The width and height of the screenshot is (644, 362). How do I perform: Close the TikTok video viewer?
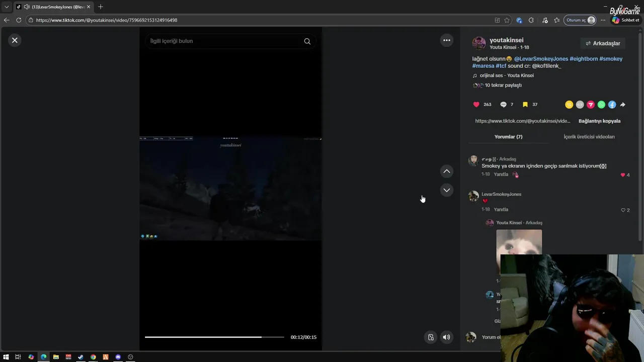pos(15,40)
